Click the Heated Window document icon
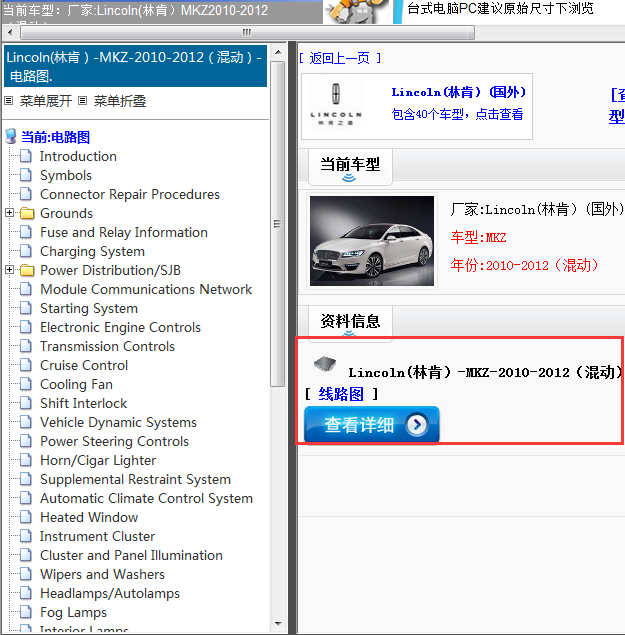The width and height of the screenshot is (625, 635). [26, 517]
